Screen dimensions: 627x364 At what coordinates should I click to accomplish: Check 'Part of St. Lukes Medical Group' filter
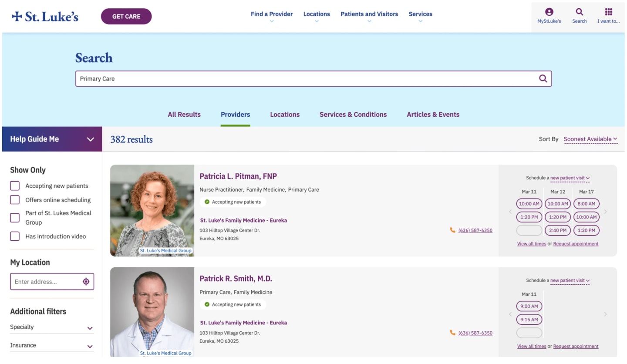(15, 218)
